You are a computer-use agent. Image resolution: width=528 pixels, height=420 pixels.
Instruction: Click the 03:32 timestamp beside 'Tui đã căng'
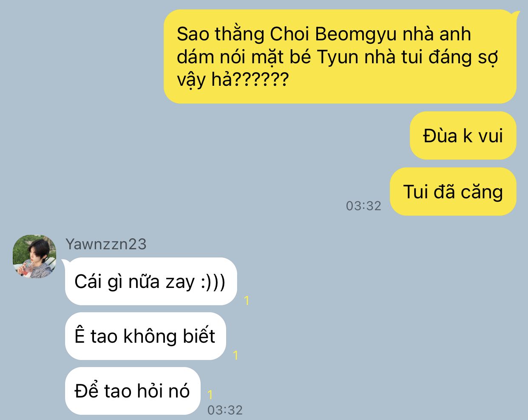pos(363,206)
